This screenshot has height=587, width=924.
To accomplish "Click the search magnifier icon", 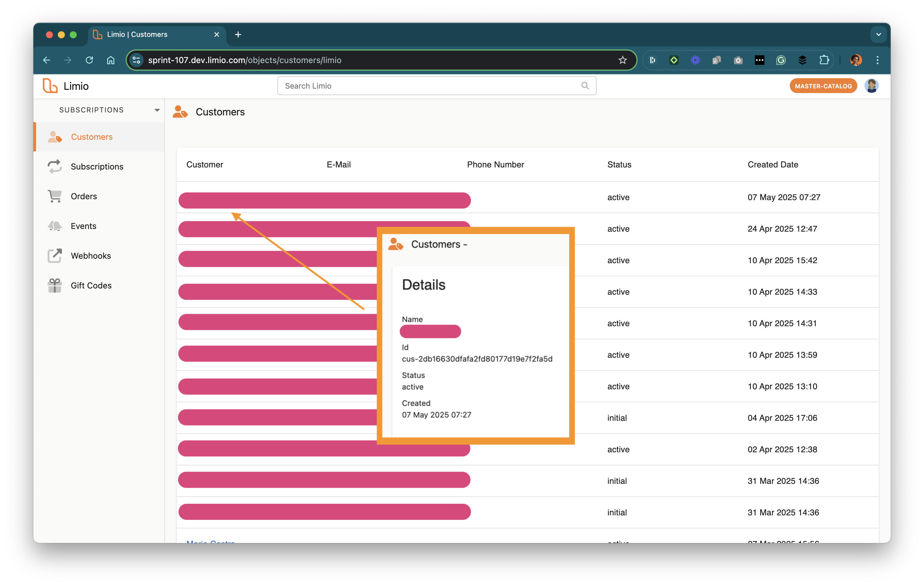I will pos(585,86).
